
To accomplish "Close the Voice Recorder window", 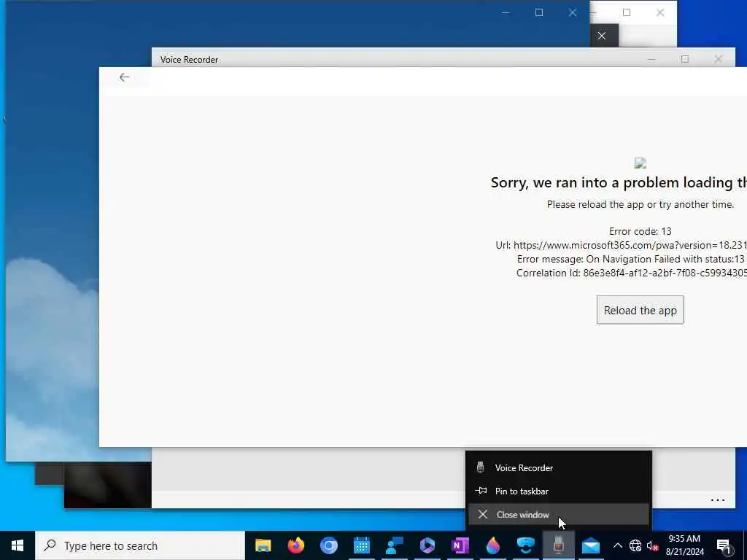I will tap(718, 59).
